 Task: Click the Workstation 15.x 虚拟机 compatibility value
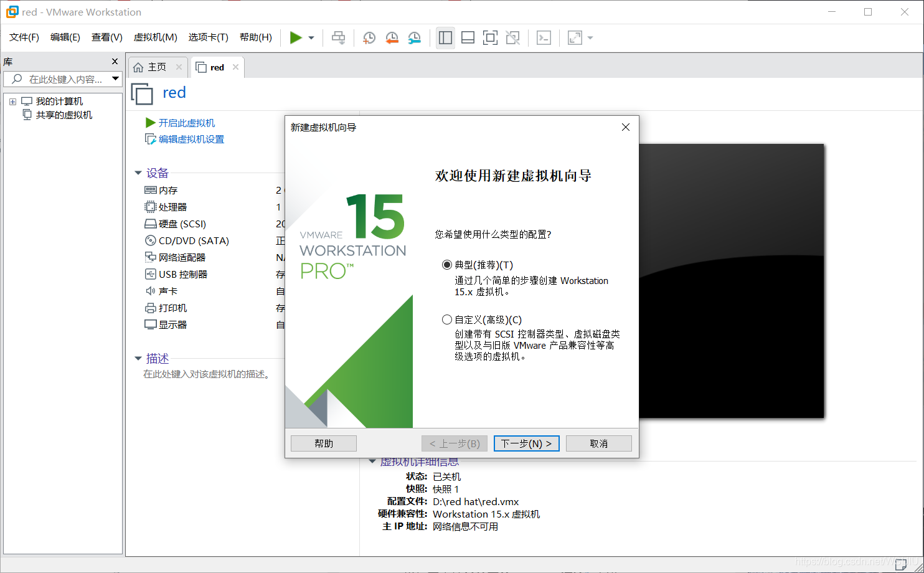click(486, 514)
